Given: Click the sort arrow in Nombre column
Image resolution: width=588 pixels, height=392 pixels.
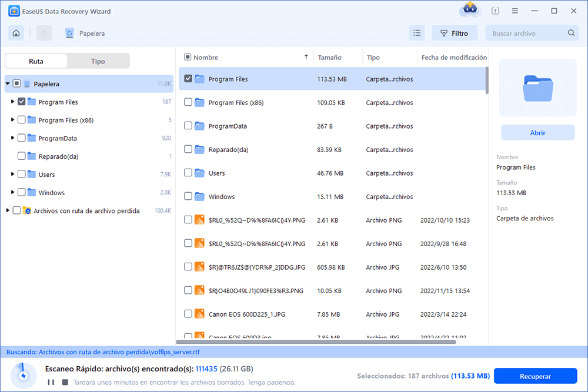Looking at the screenshot, I should pyautogui.click(x=306, y=57).
